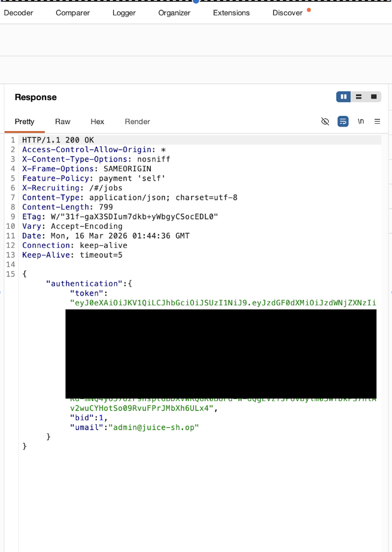Click the SAMEORIGIN value
Screen dimensions: 392x552
pyautogui.click(x=127, y=169)
